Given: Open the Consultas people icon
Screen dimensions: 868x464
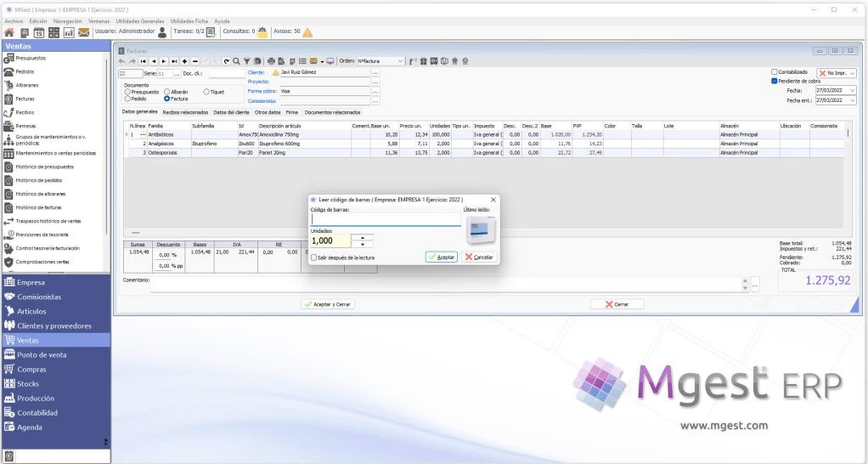Looking at the screenshot, I should tap(262, 32).
